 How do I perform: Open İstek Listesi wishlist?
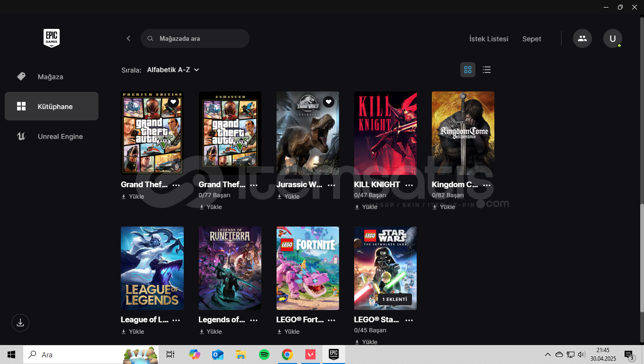[x=489, y=39]
